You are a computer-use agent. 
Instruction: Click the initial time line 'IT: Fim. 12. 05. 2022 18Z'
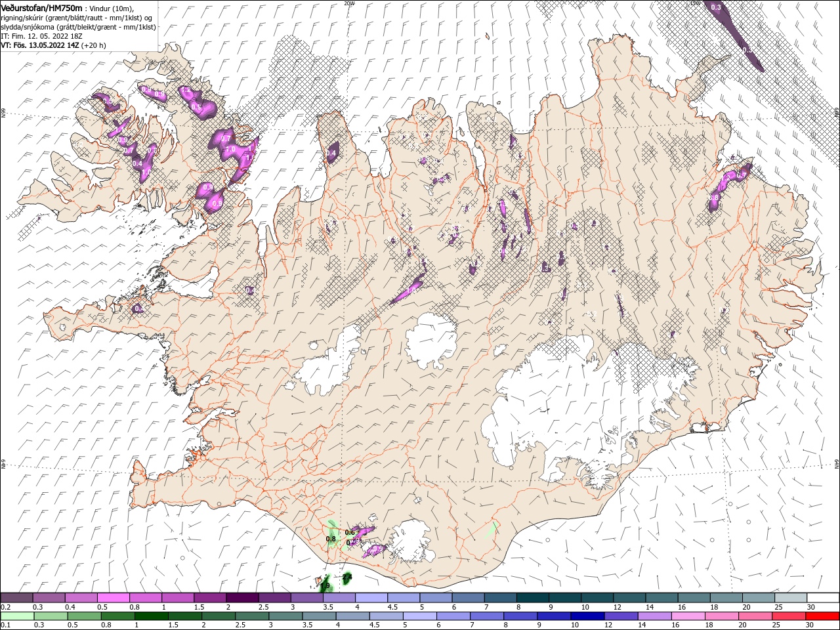[x=40, y=36]
